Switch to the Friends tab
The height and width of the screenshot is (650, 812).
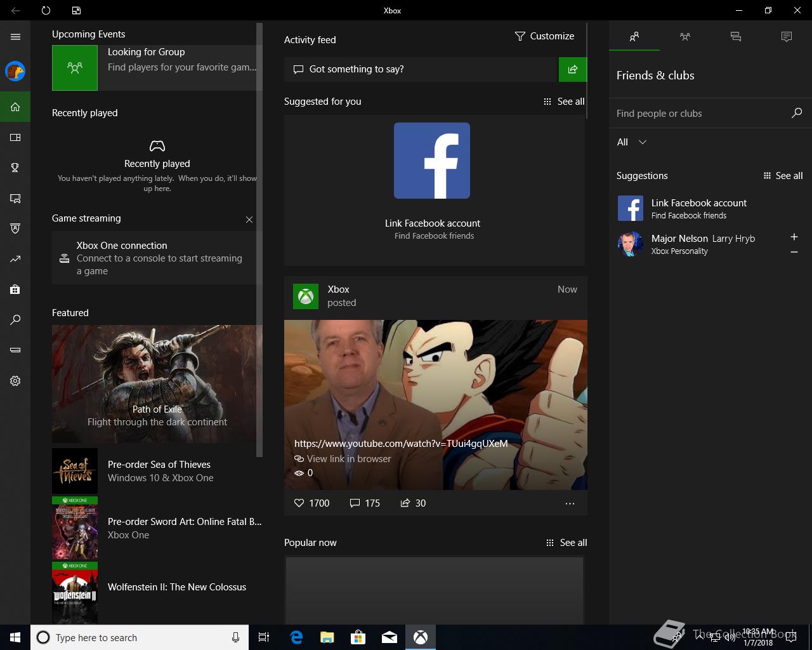click(x=634, y=37)
